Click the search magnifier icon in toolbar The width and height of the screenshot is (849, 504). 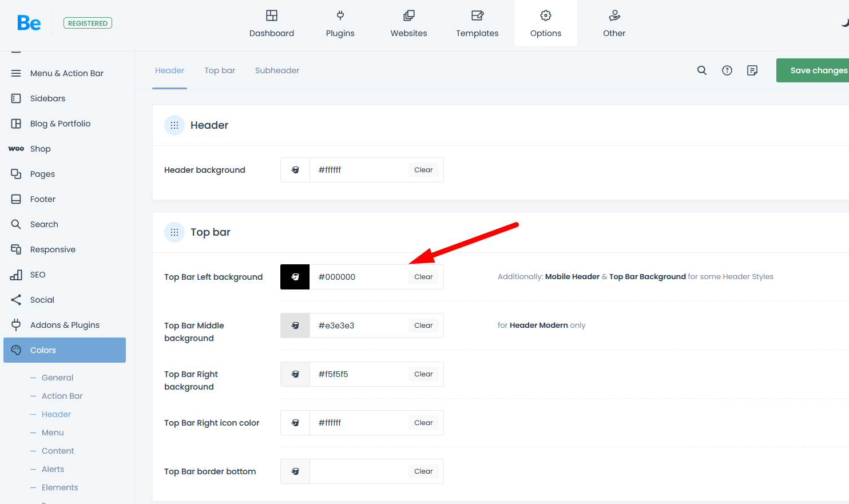[702, 70]
